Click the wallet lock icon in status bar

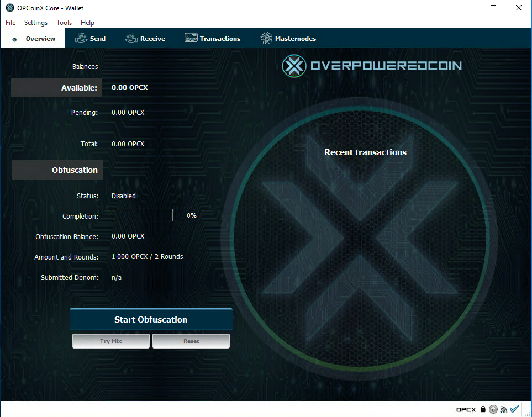click(483, 409)
